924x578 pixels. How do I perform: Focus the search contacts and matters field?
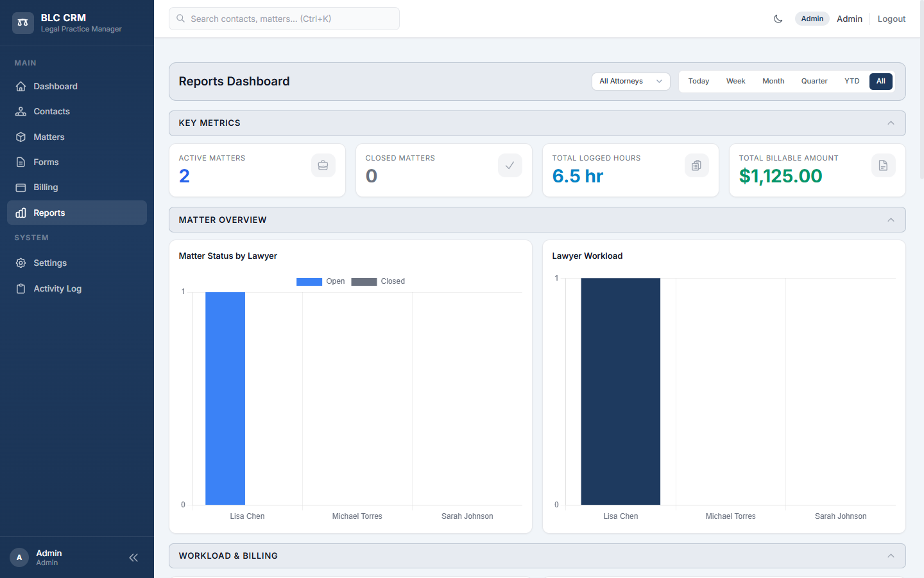click(284, 19)
